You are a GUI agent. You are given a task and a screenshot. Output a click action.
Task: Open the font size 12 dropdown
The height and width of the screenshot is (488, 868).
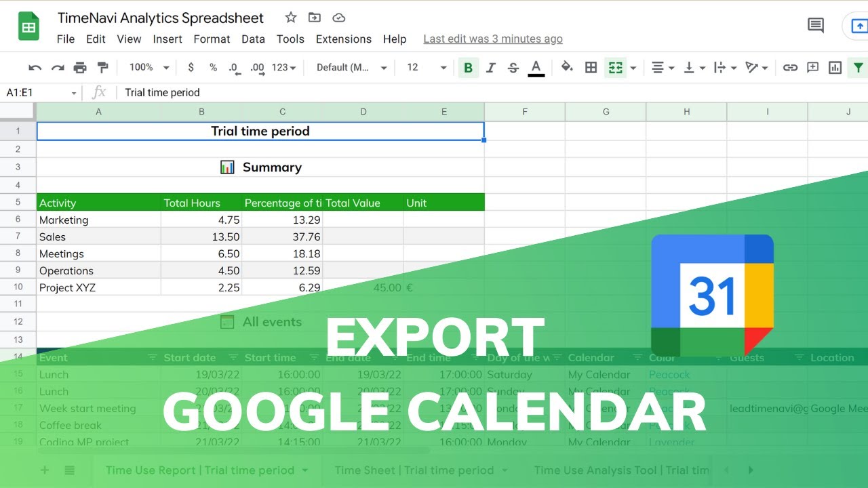point(427,67)
